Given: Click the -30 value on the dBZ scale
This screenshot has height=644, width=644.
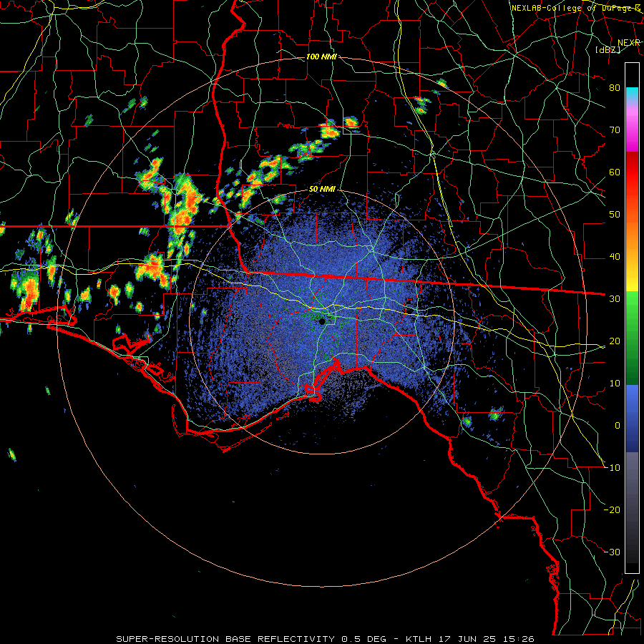Looking at the screenshot, I should (613, 552).
